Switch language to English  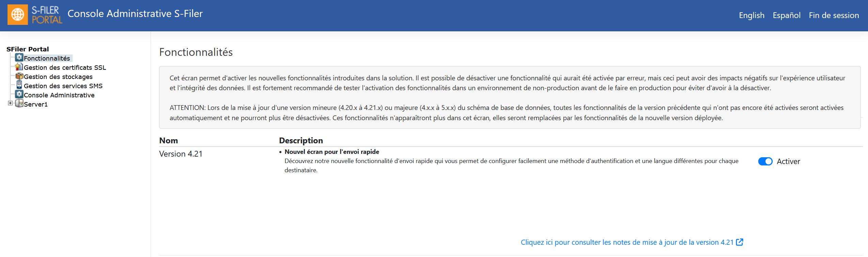click(751, 15)
